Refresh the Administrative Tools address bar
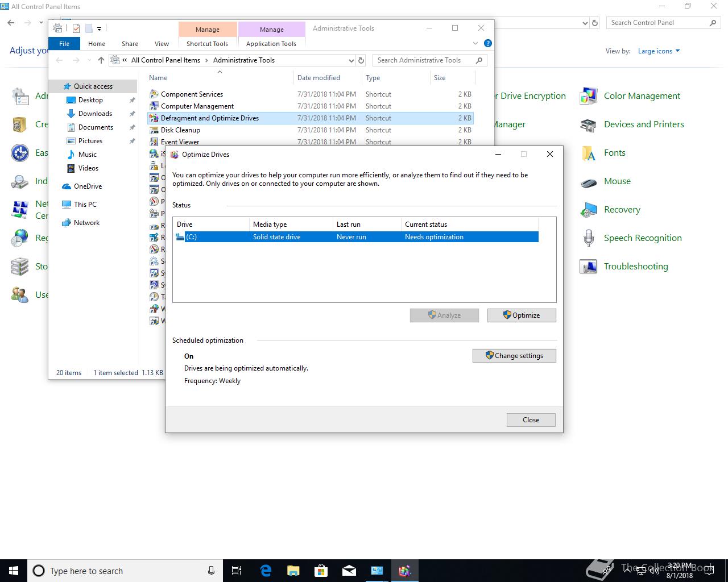The width and height of the screenshot is (728, 582). point(361,60)
